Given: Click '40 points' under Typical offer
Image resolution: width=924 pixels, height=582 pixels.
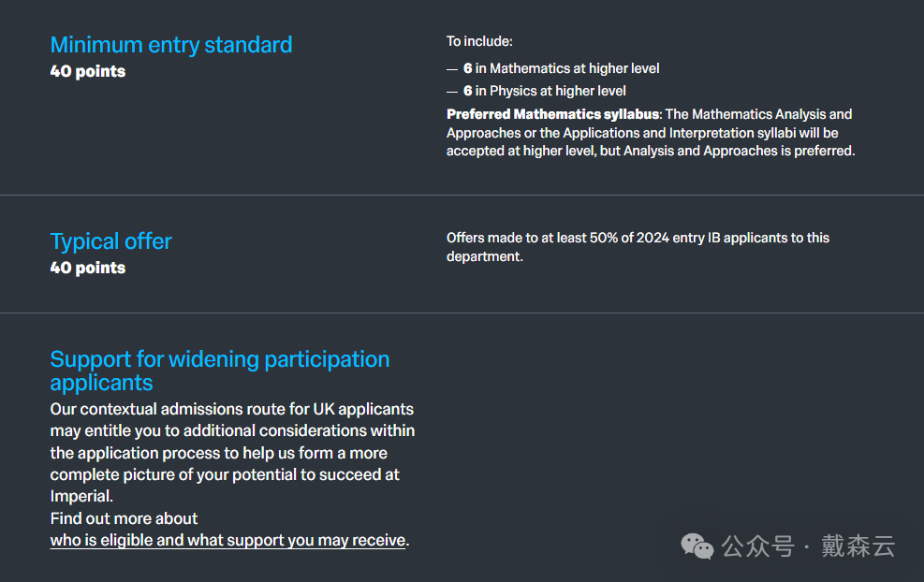Looking at the screenshot, I should pos(88,268).
